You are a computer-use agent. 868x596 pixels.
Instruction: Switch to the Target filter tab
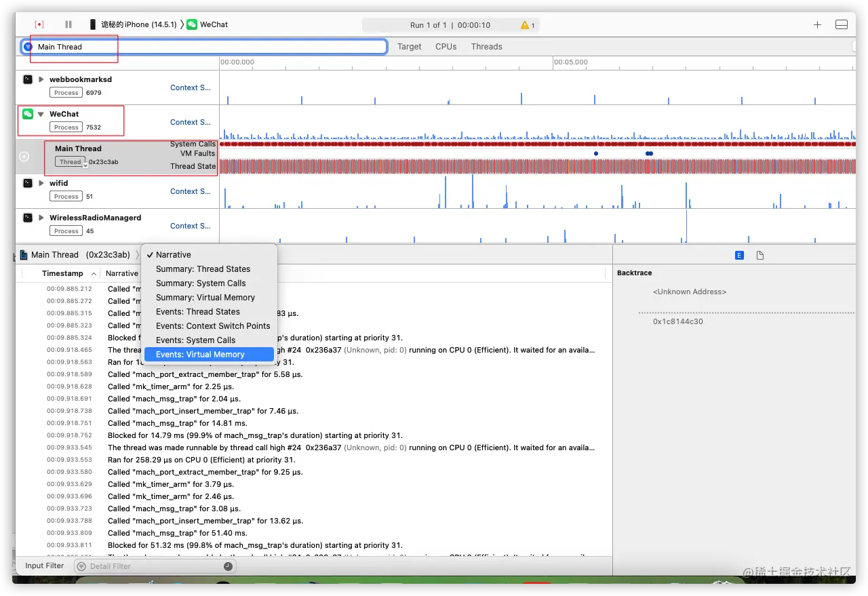(409, 47)
